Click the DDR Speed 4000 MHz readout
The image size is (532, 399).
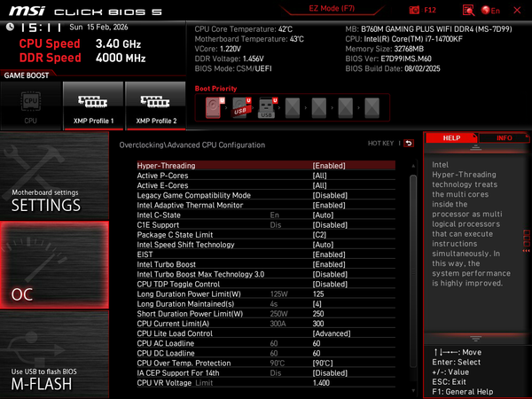(x=82, y=58)
